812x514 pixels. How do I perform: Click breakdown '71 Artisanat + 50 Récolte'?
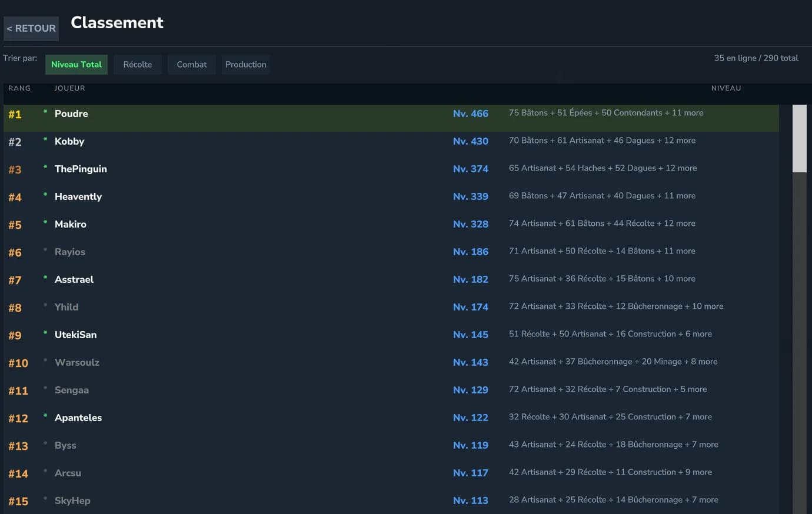[x=602, y=251]
